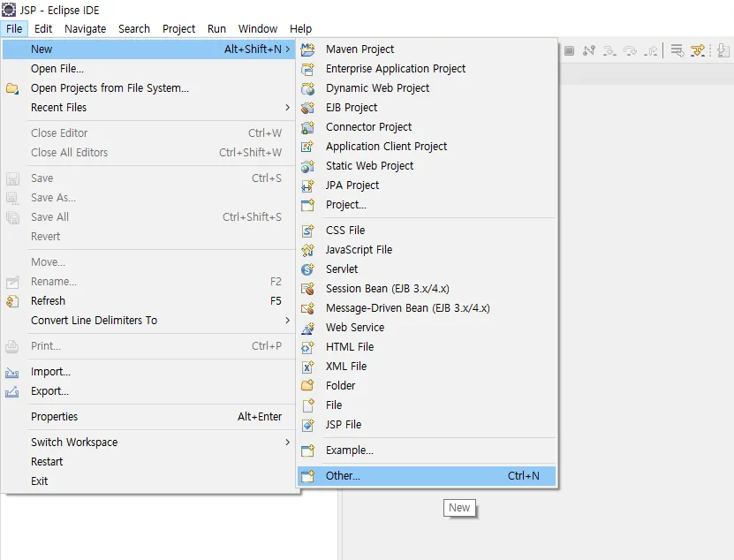Open the Window menu
The width and height of the screenshot is (734, 560).
tap(258, 29)
